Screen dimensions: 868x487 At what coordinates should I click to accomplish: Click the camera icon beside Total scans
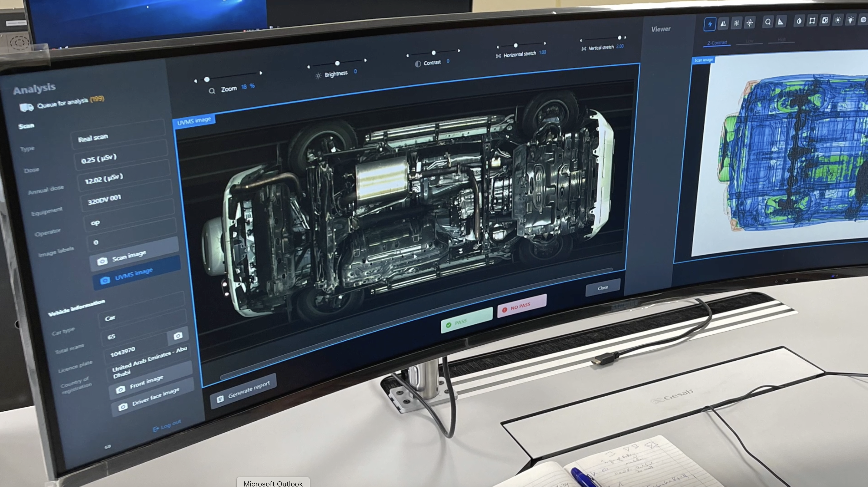click(x=178, y=336)
